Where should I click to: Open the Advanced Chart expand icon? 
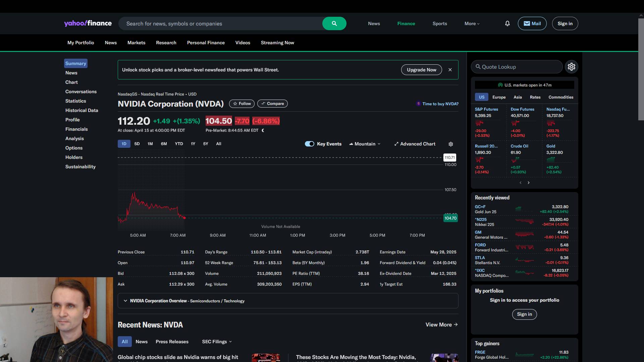[396, 144]
